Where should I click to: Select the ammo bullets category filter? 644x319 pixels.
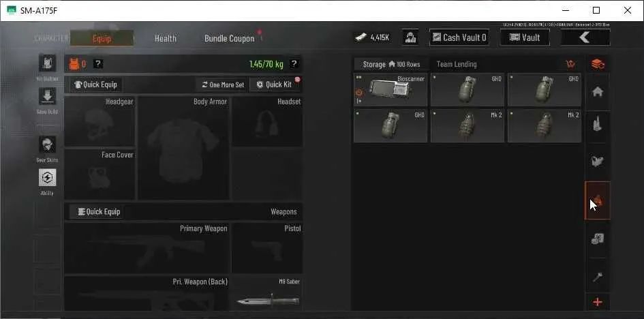598,124
